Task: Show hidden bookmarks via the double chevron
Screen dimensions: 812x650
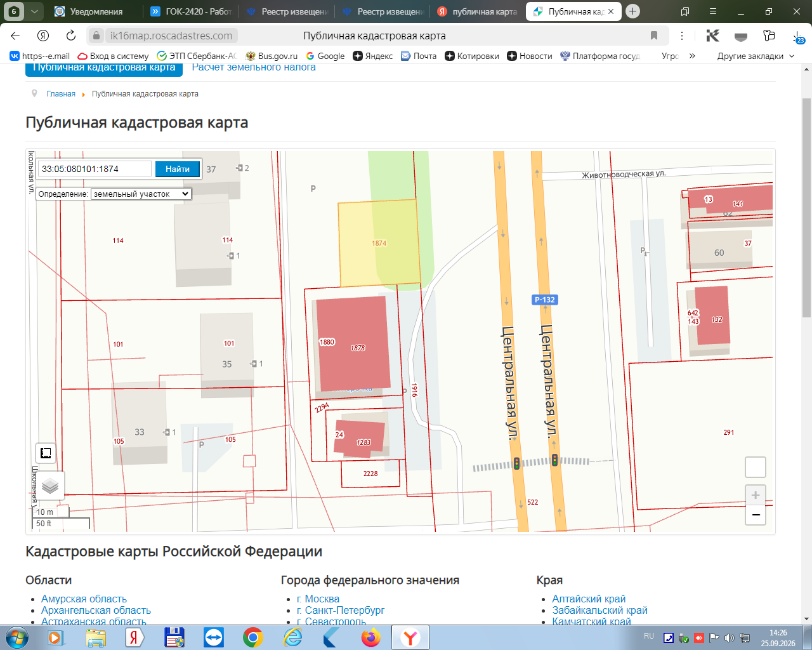Action: pos(692,56)
